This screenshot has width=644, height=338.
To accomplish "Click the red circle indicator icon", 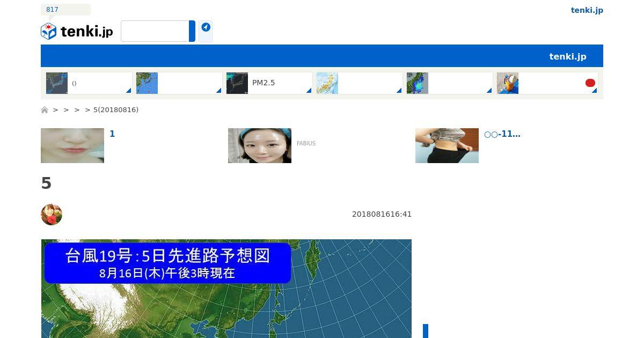I will click(x=590, y=83).
